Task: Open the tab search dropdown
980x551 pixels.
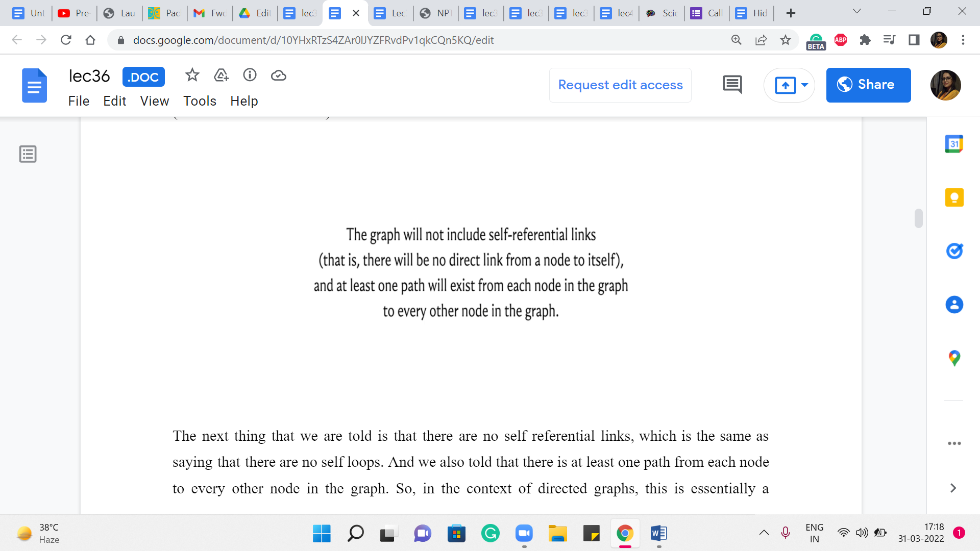Action: [857, 12]
